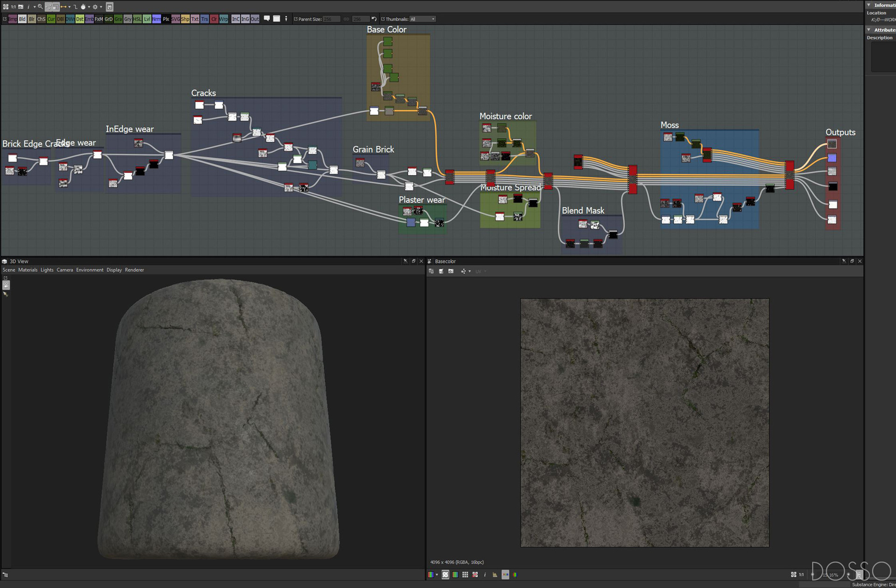Click the search magnifier in graph toolbar
896x588 pixels.
[x=40, y=7]
